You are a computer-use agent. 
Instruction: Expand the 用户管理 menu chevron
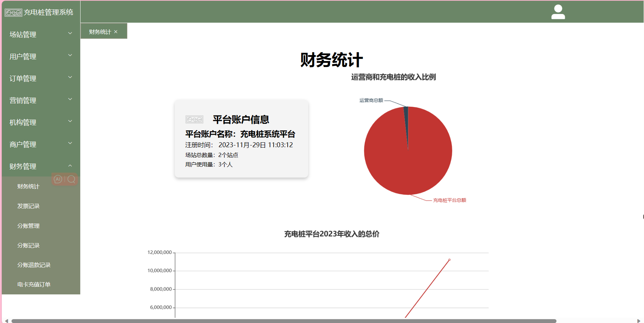pyautogui.click(x=70, y=55)
